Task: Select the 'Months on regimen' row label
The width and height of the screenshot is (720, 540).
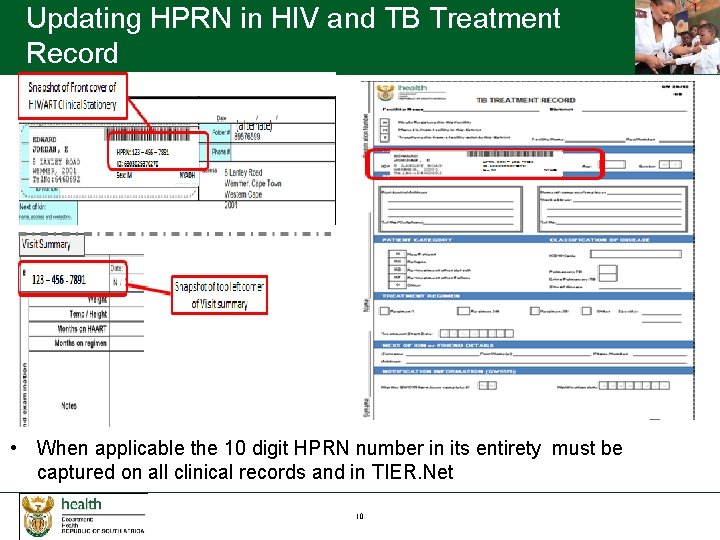Action: pos(80,343)
